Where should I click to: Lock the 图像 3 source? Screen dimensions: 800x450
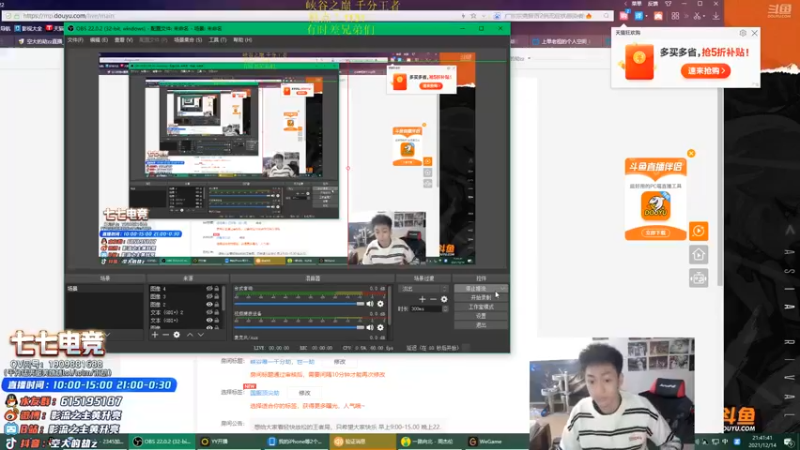[217, 296]
